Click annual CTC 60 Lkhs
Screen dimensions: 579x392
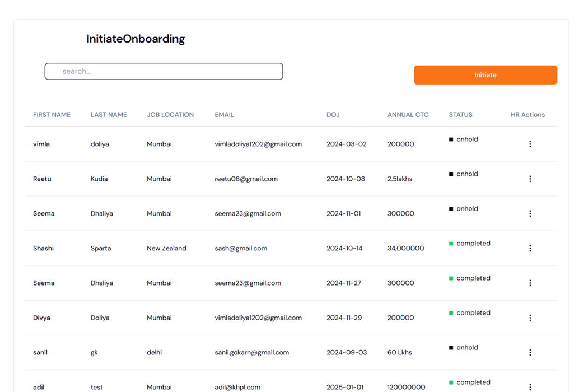point(400,352)
